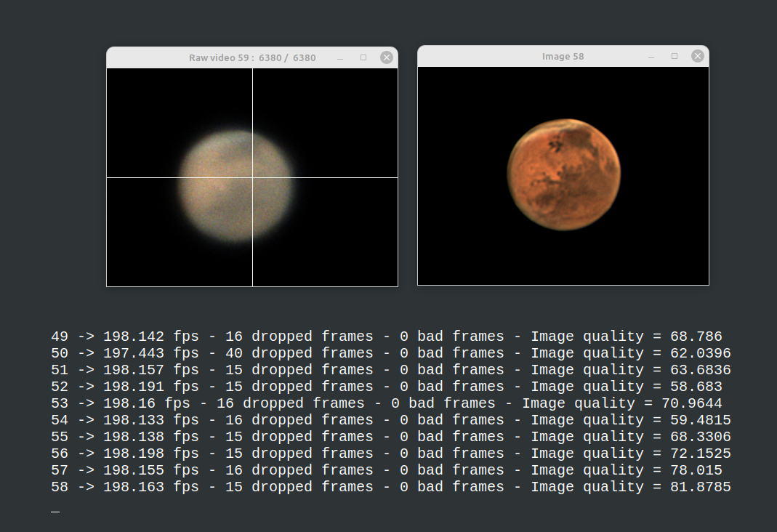Maximize the Raw video 59 window
Viewport: 777px width, 532px height.
pyautogui.click(x=363, y=57)
